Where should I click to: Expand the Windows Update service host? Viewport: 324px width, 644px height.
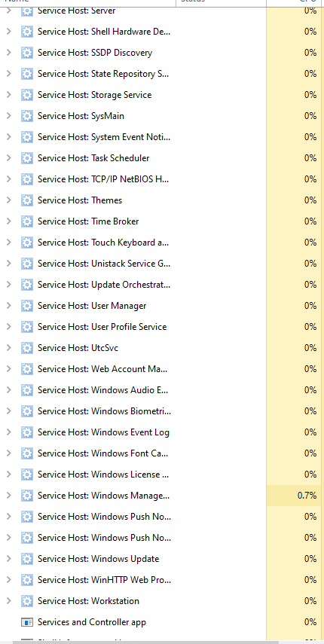pyautogui.click(x=8, y=559)
